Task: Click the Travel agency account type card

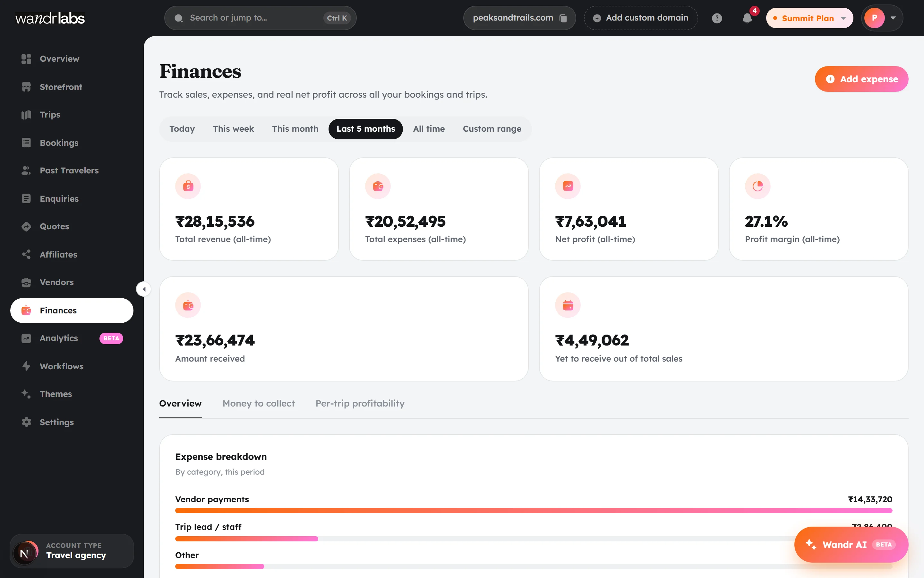Action: click(72, 551)
